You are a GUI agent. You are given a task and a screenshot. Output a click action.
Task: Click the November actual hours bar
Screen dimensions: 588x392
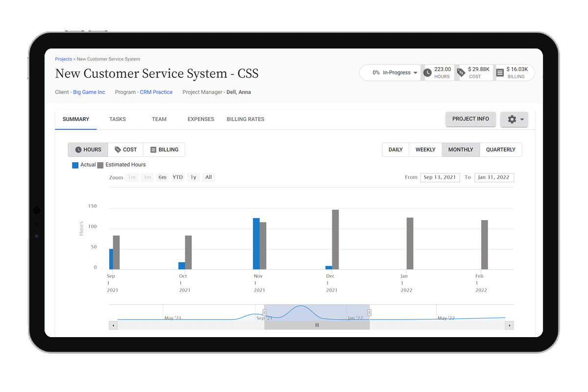point(256,244)
